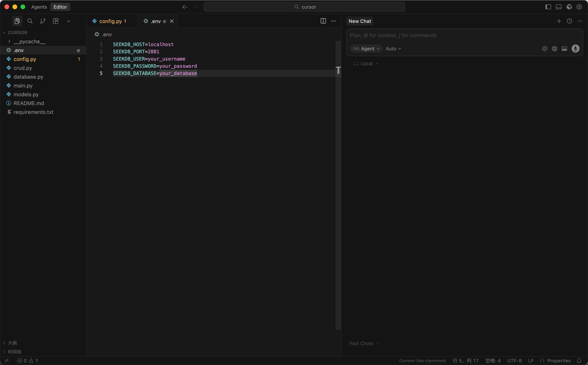Open Source Control view icon
The width and height of the screenshot is (588, 365).
[43, 21]
